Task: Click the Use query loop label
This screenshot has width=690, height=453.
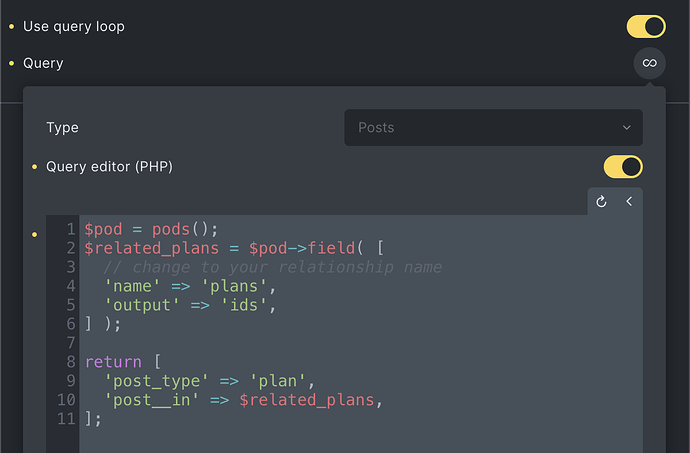Action: 74,26
